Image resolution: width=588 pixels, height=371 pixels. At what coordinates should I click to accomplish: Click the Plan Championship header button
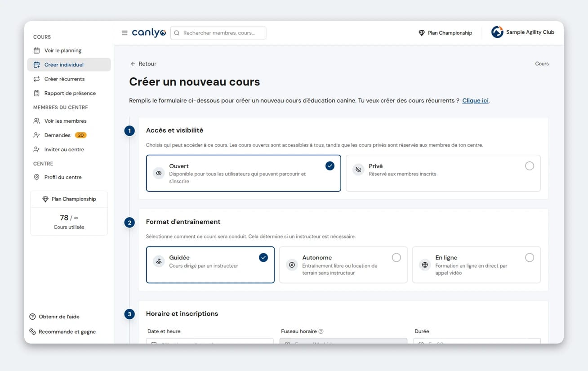click(445, 33)
